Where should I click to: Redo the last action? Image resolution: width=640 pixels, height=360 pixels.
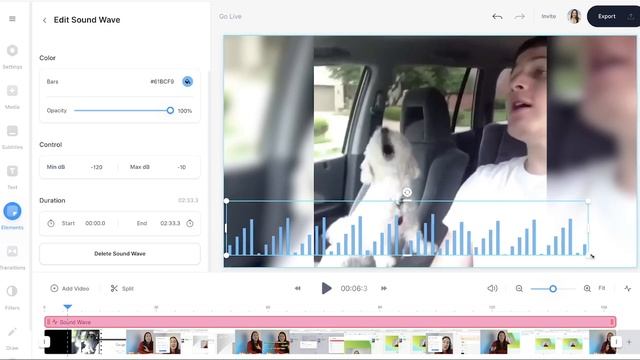pos(519,17)
